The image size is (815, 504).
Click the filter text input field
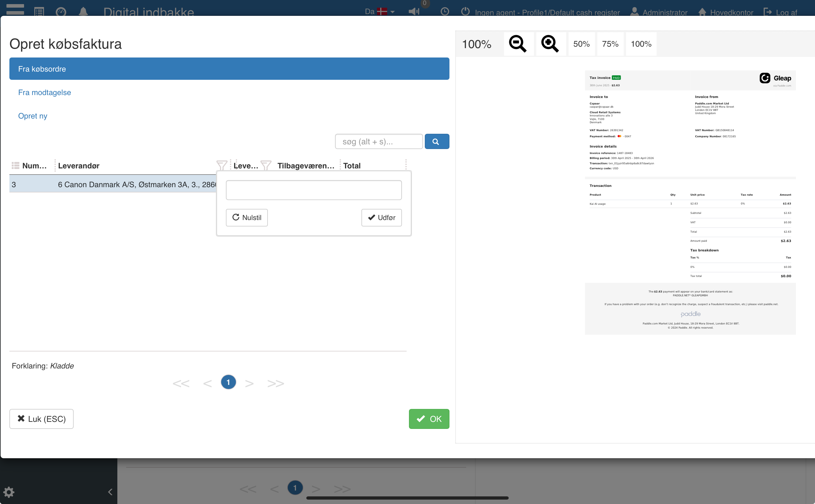(x=313, y=190)
